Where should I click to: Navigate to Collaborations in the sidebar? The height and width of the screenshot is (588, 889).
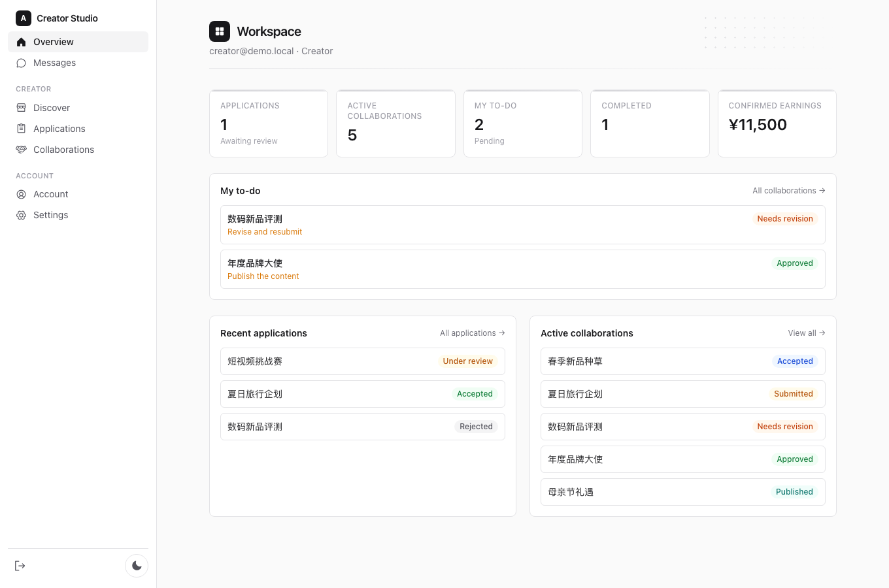78,150
